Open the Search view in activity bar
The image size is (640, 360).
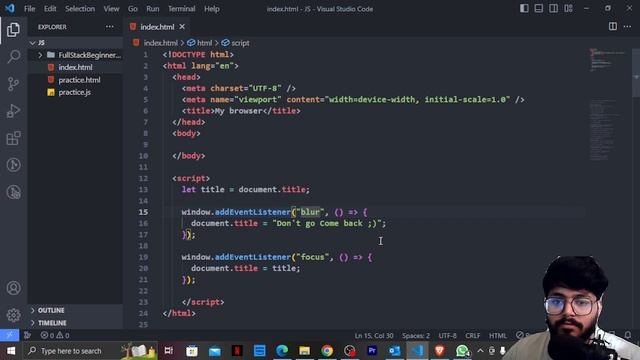(x=13, y=57)
